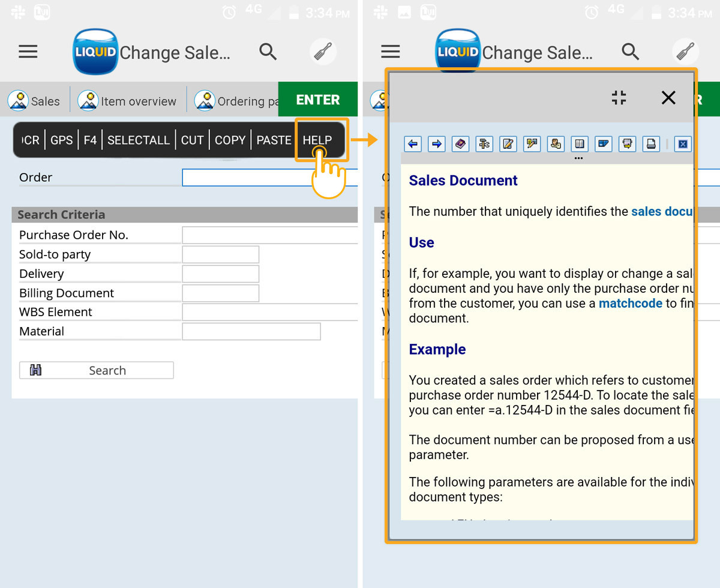Click the person with key icon
The width and height of the screenshot is (720, 588).
[556, 144]
